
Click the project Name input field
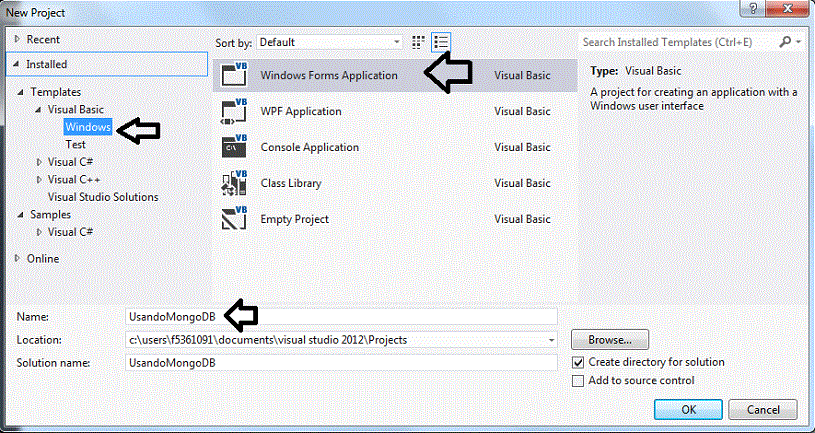click(341, 317)
